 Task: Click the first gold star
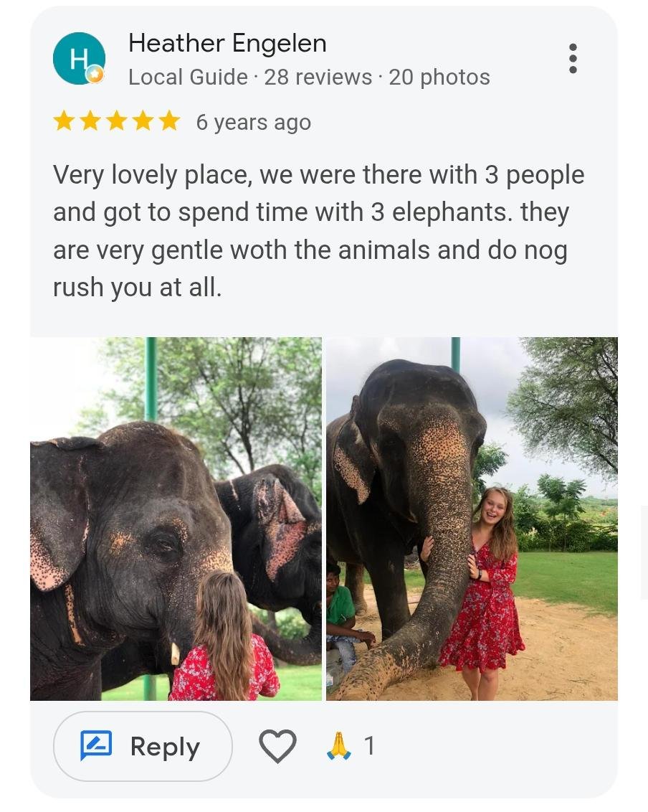(x=65, y=122)
